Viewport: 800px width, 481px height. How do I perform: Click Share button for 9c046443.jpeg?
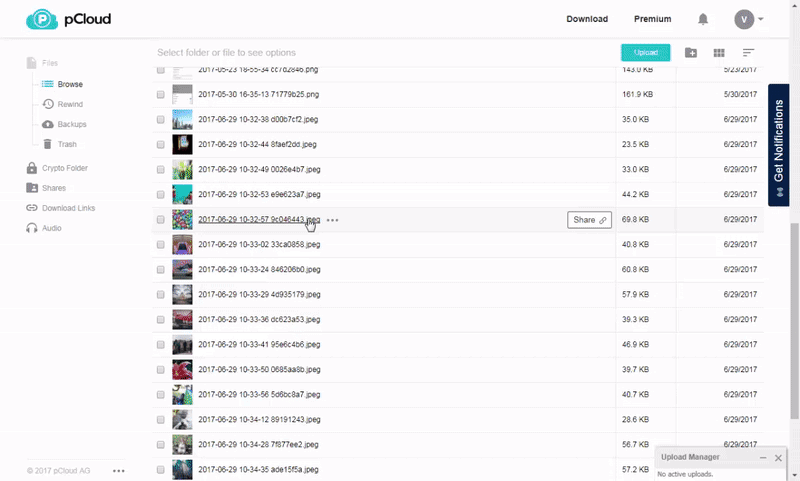[x=589, y=220]
